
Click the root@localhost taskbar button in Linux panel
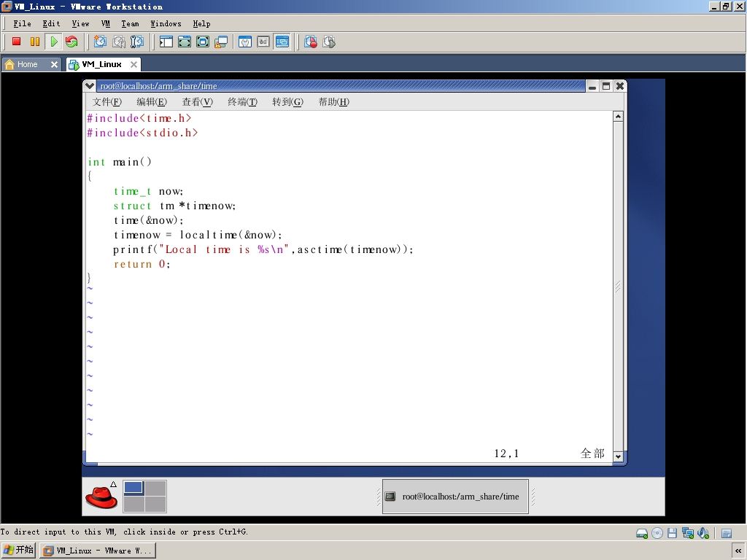pyautogui.click(x=455, y=497)
